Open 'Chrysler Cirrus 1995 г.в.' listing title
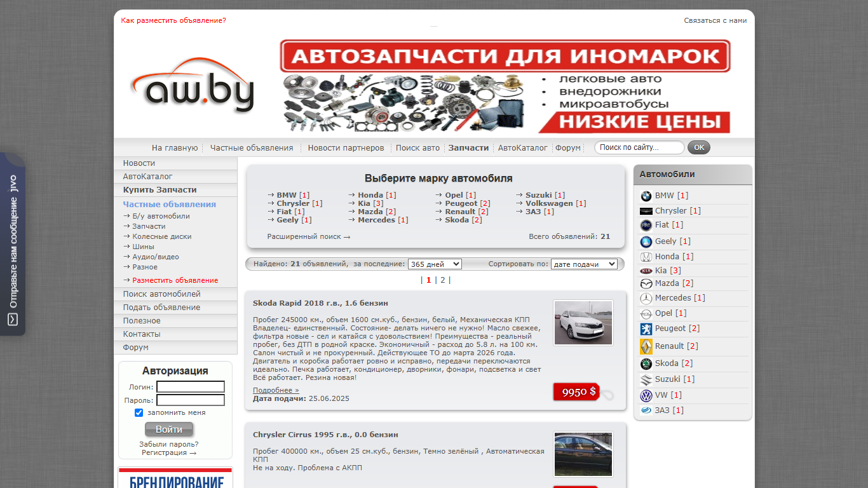The height and width of the screenshot is (488, 868). coord(325,435)
